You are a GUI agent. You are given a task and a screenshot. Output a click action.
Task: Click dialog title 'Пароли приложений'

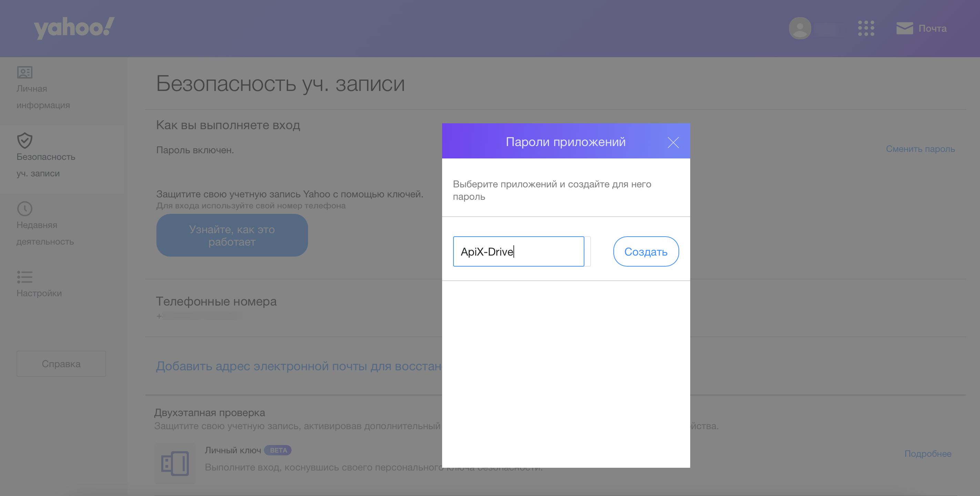pyautogui.click(x=565, y=142)
